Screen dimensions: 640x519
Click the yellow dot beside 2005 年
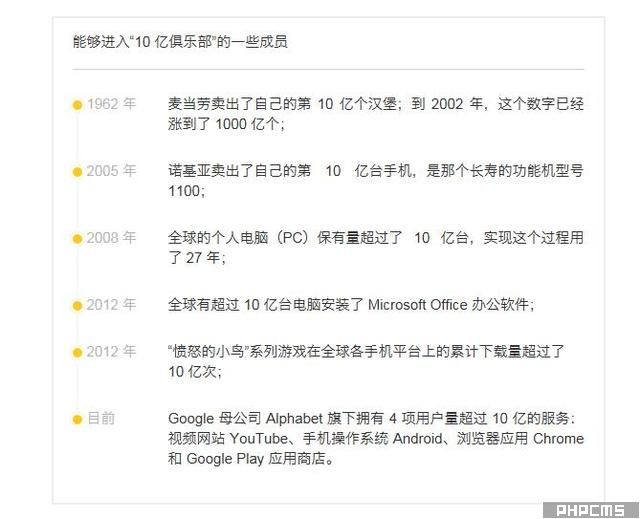point(77,172)
